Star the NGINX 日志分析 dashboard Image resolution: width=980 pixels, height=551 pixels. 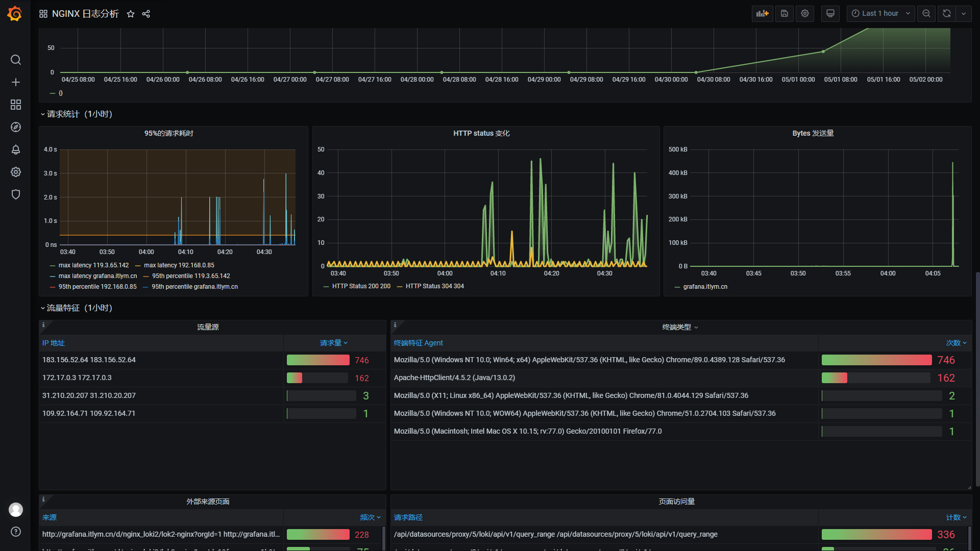click(131, 14)
